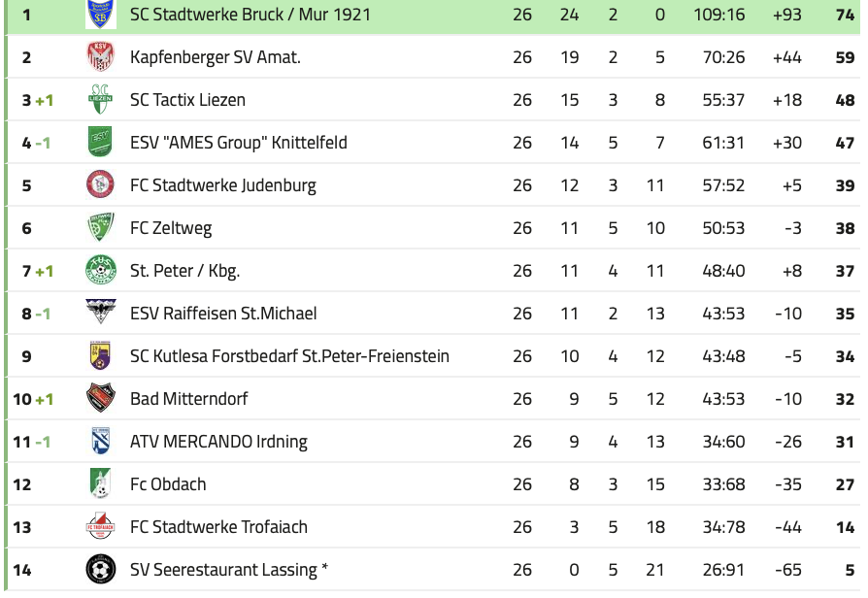Image resolution: width=868 pixels, height=598 pixels.
Task: Open the SC Tactix Liezen crest icon
Action: click(101, 99)
